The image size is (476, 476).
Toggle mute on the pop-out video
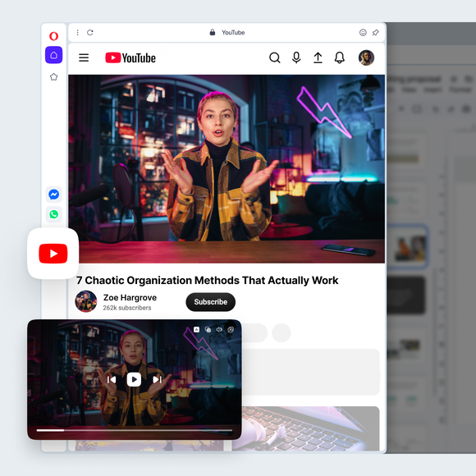click(219, 330)
